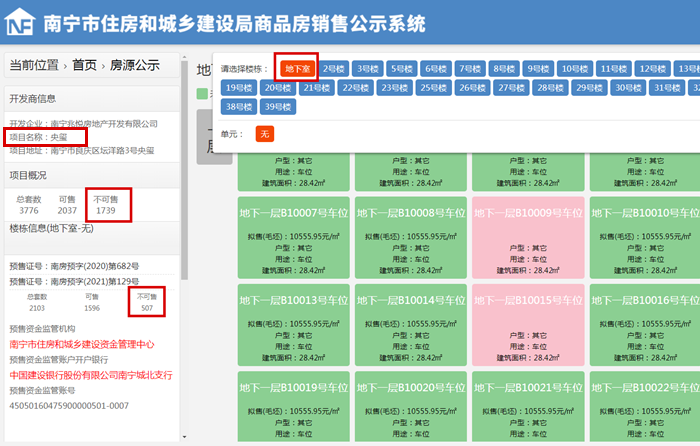Choose 11号楼 from the building list
This screenshot has width=700, height=446.
pos(614,69)
